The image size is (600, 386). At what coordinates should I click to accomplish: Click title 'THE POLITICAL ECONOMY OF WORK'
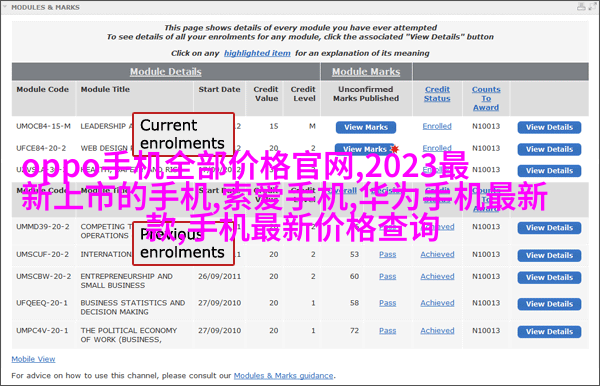tap(129, 335)
